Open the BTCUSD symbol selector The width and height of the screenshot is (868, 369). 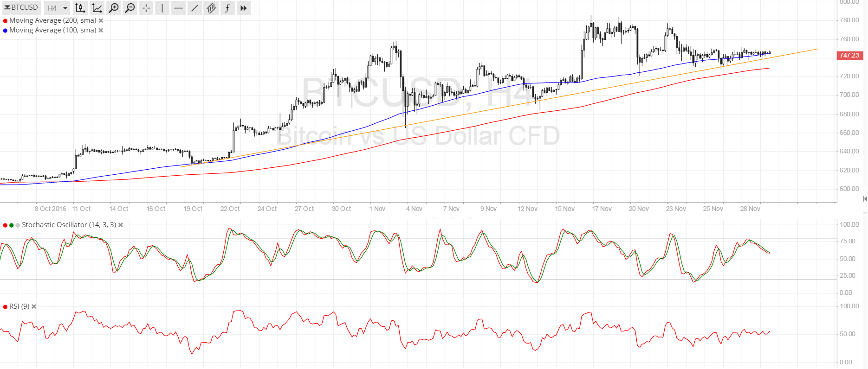[21, 7]
